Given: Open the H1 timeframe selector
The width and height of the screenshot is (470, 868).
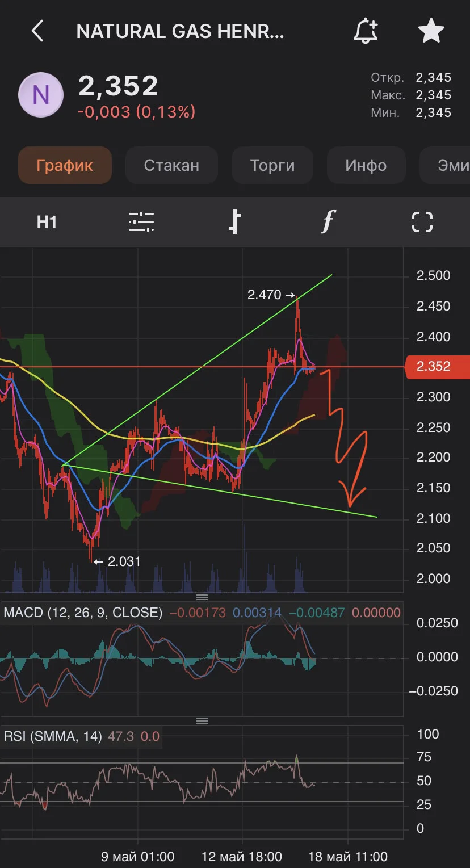Looking at the screenshot, I should point(47,222).
